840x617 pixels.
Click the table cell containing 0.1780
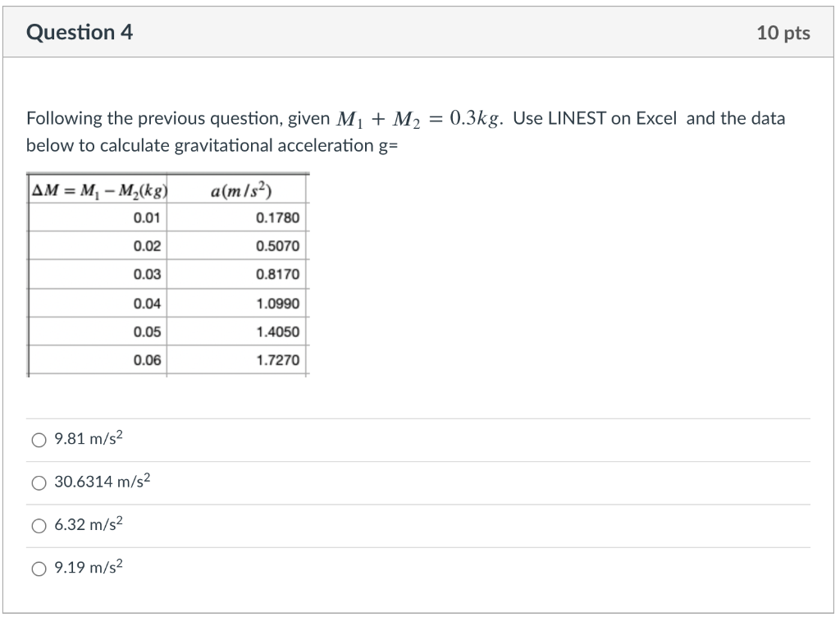pos(279,217)
